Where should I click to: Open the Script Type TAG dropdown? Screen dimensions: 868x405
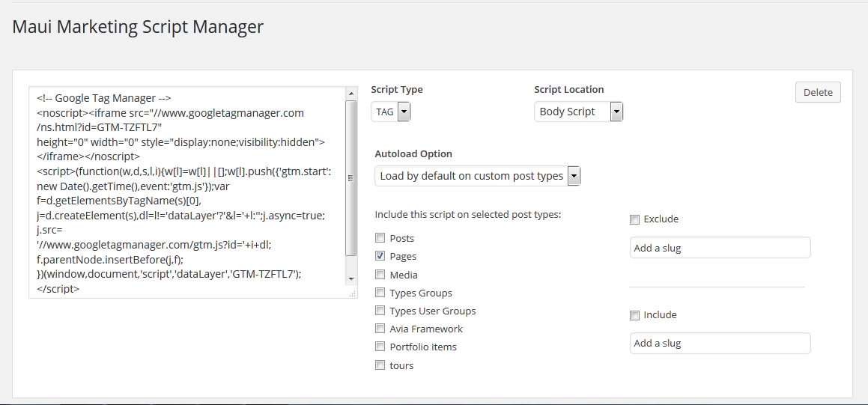coord(391,112)
